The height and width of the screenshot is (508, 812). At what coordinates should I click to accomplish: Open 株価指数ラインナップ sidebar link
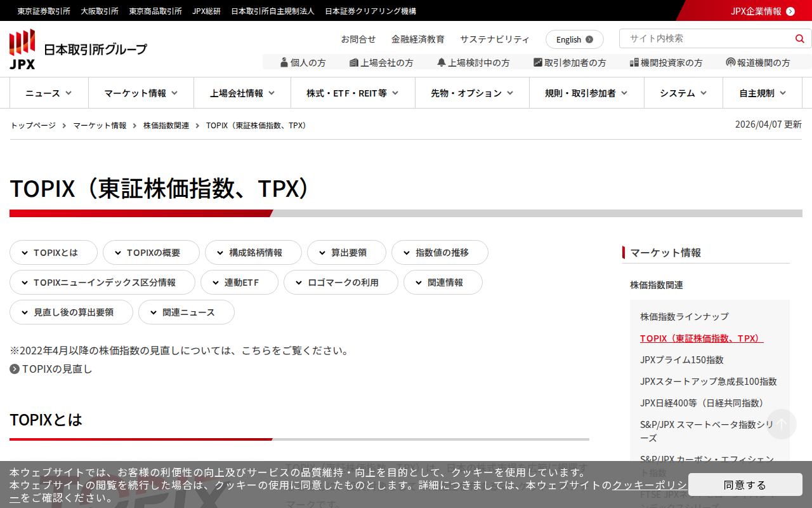pos(684,317)
